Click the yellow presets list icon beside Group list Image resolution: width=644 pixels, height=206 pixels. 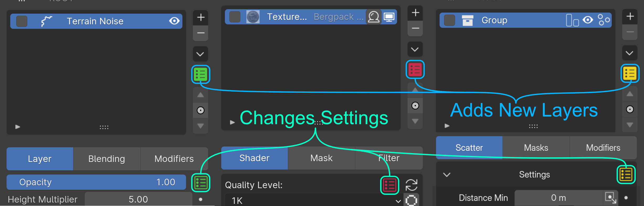click(x=630, y=73)
